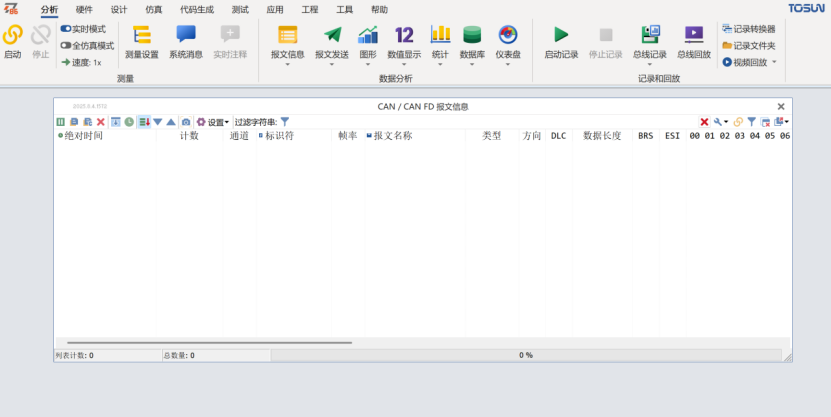This screenshot has height=417, width=831.
Task: Open the 图形 chart icon
Action: coord(368,35)
